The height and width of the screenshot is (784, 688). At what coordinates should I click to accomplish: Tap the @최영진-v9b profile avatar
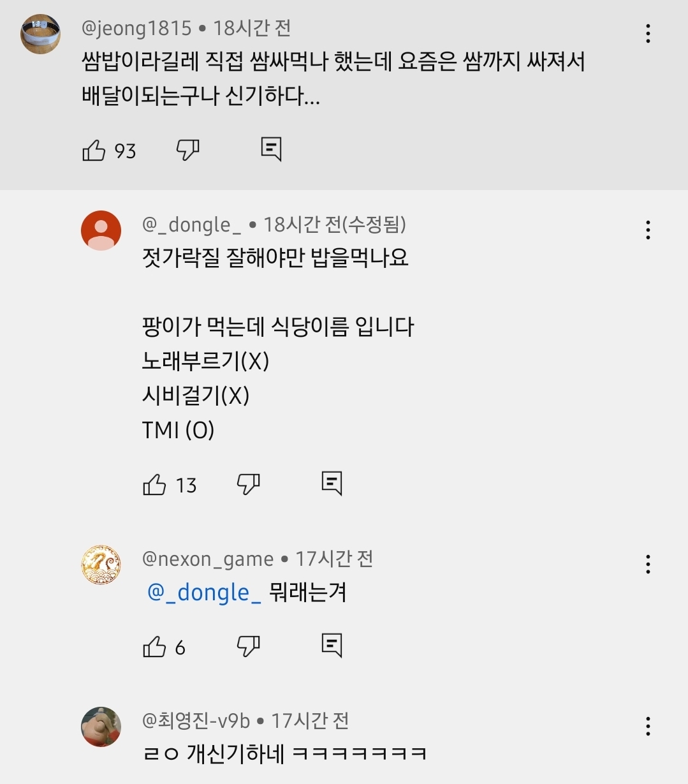[x=101, y=726]
